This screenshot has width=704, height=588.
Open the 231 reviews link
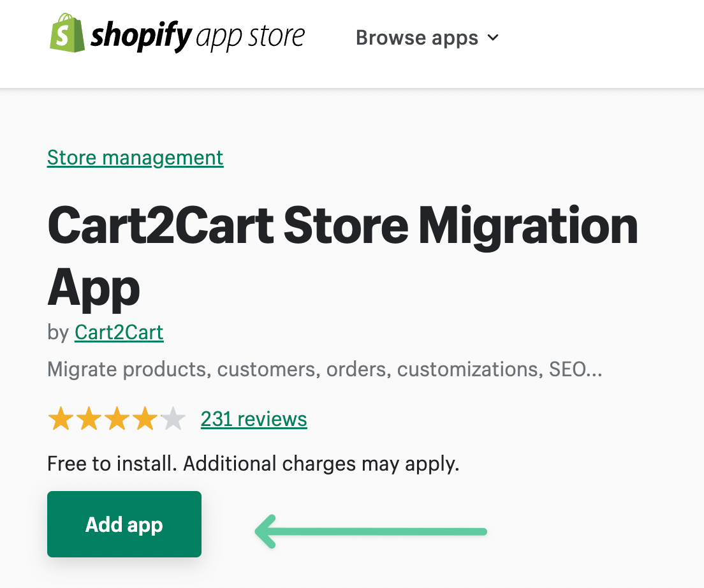tap(253, 419)
